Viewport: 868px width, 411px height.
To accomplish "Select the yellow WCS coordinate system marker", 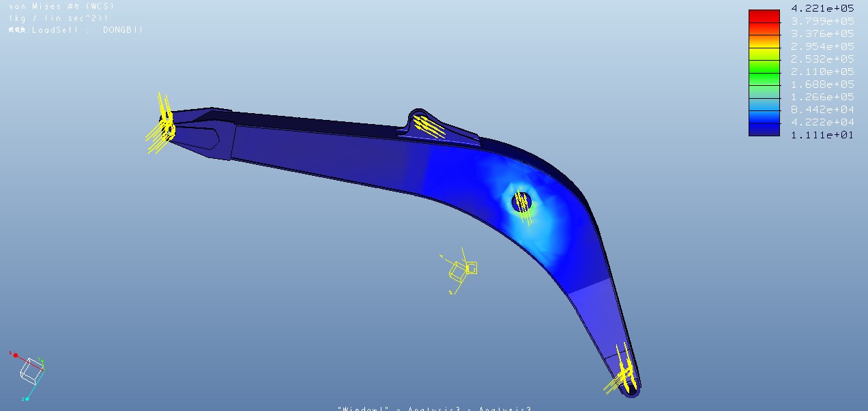I will pyautogui.click(x=459, y=270).
